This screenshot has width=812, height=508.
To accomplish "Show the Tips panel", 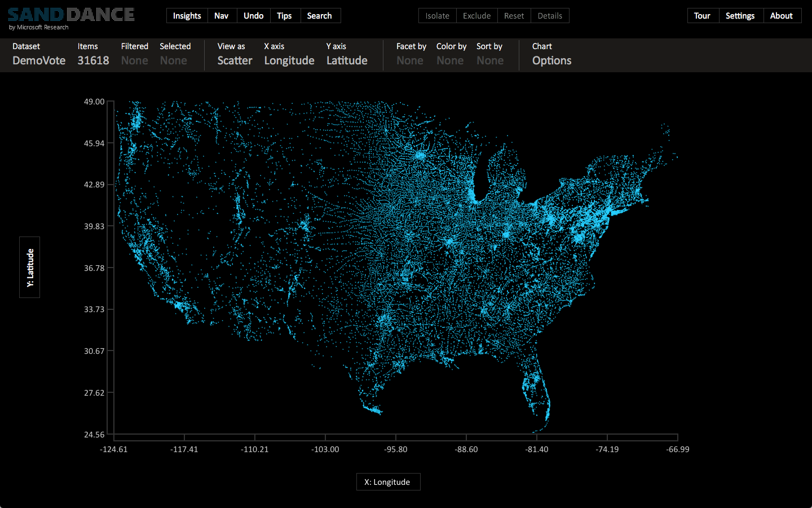I will (x=284, y=16).
